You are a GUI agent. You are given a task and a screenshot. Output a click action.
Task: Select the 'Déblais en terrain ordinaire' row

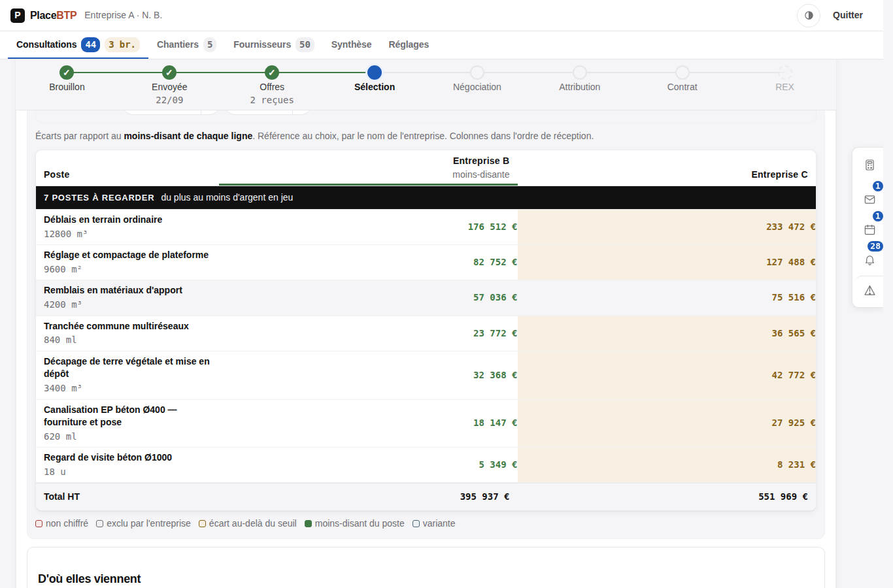coord(426,227)
